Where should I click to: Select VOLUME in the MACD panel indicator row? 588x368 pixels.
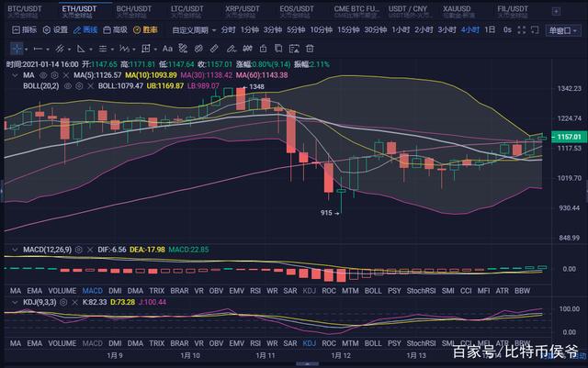pos(62,291)
